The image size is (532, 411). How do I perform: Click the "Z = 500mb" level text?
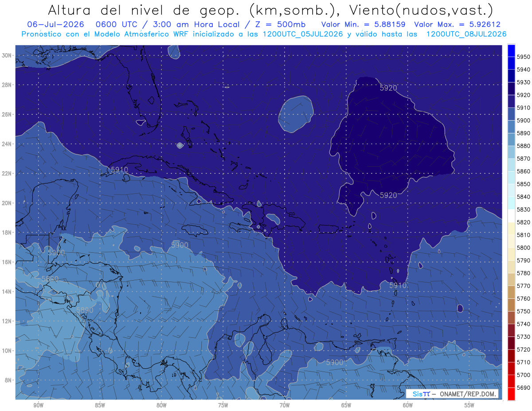click(x=280, y=24)
